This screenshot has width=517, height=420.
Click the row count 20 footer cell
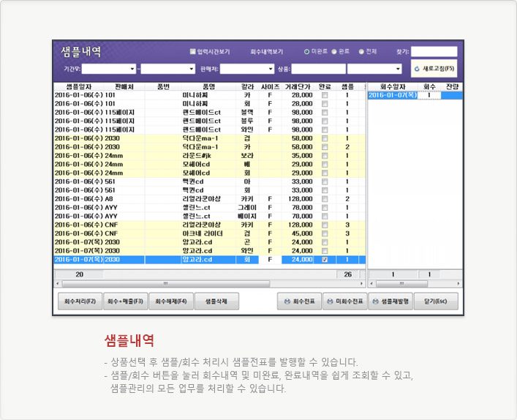pyautogui.click(x=79, y=274)
